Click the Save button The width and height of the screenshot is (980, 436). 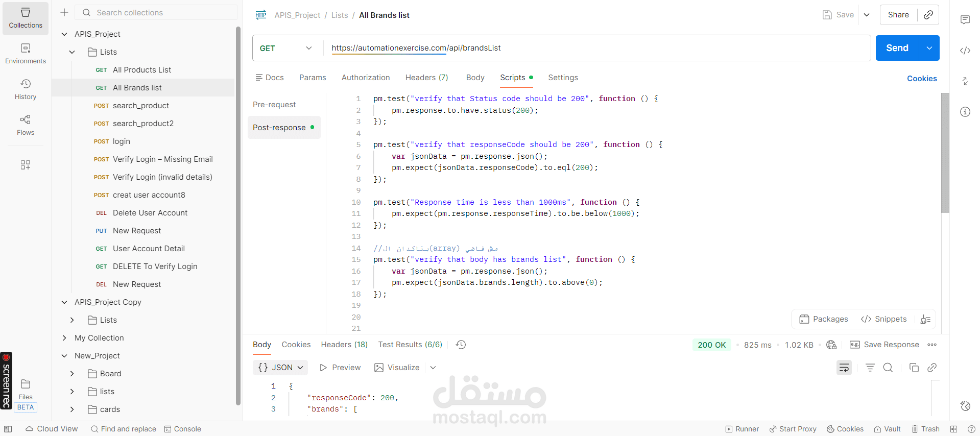pyautogui.click(x=838, y=15)
